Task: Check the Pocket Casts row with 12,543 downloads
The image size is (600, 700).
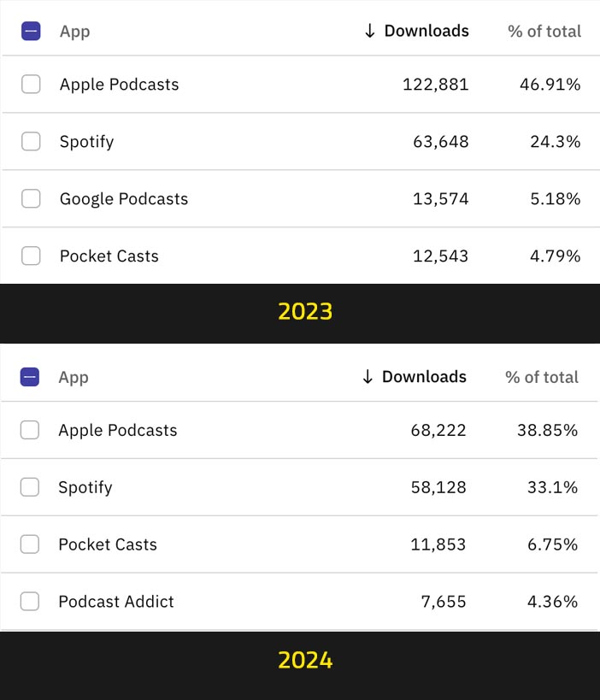Action: point(31,256)
